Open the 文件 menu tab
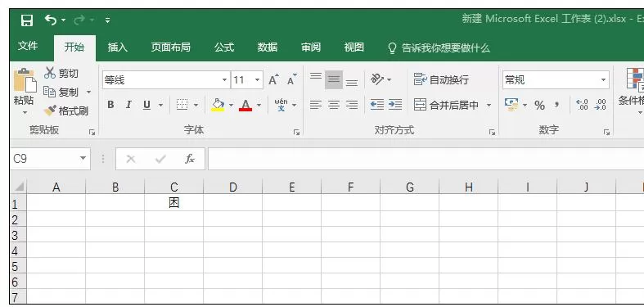This screenshot has height=307, width=644. point(28,47)
